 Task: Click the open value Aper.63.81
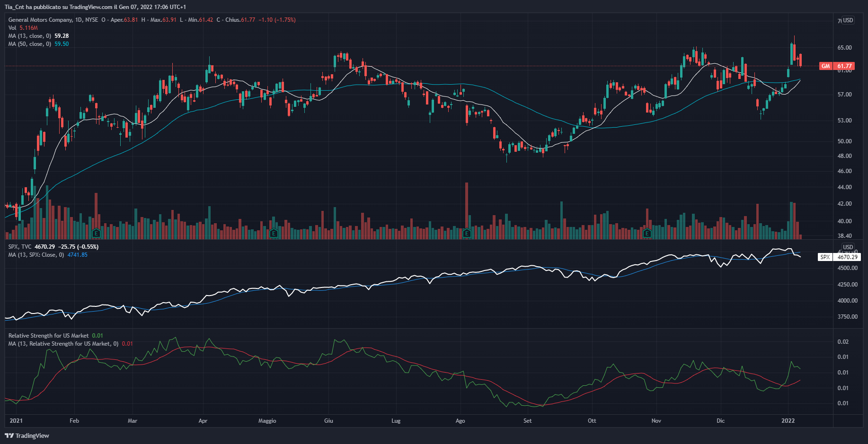pos(124,20)
